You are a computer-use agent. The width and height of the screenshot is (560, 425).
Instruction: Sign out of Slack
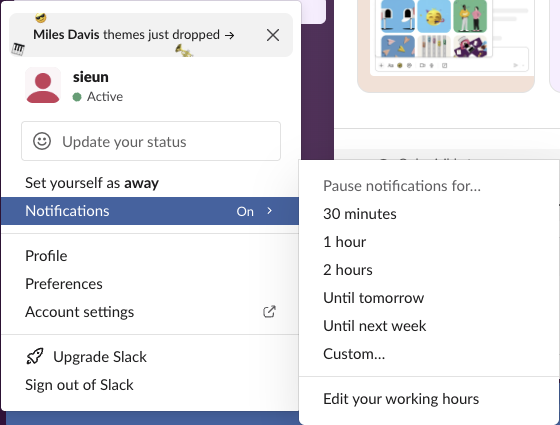pyautogui.click(x=150, y=385)
